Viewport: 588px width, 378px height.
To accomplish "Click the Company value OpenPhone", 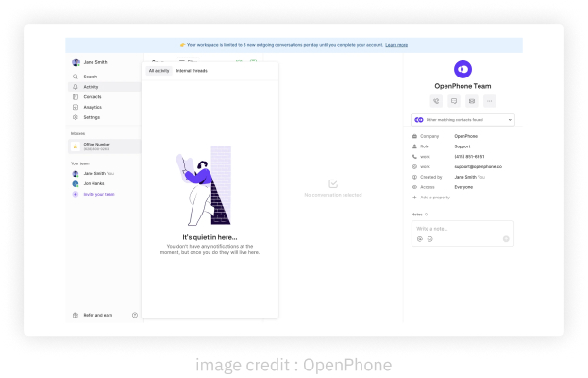I will pyautogui.click(x=465, y=136).
